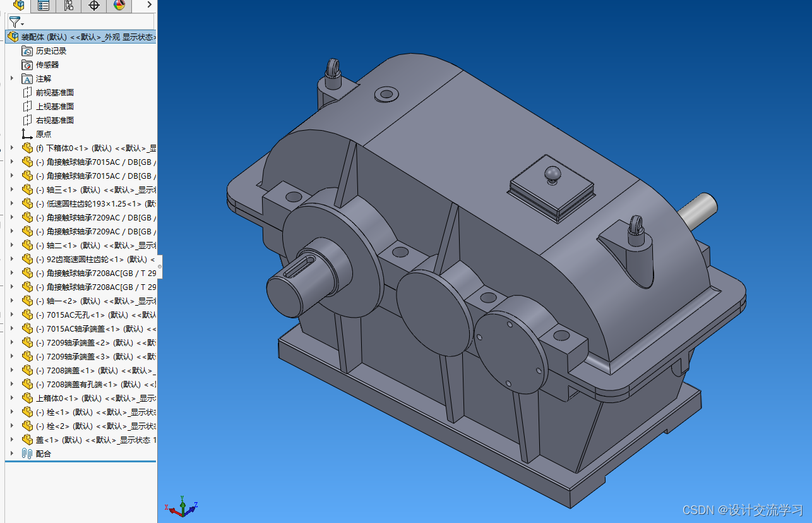812x523 pixels.
Task: Open the DisplayManager color-ball tab
Action: pos(119,6)
